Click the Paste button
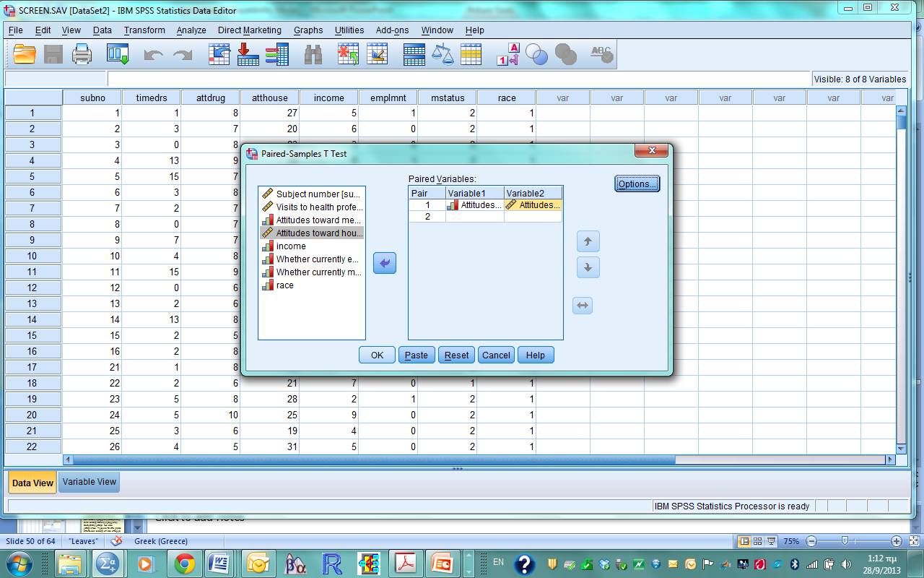Viewport: 924px width, 578px height. tap(417, 355)
